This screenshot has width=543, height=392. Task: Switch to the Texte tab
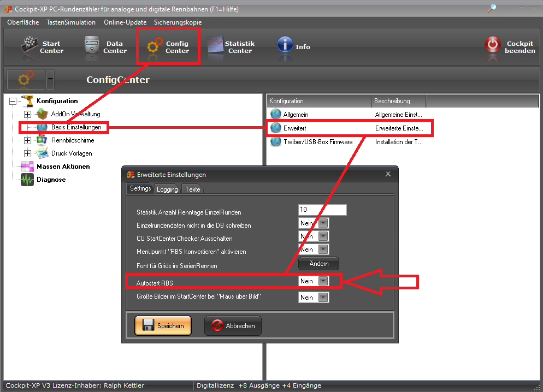pyautogui.click(x=192, y=189)
